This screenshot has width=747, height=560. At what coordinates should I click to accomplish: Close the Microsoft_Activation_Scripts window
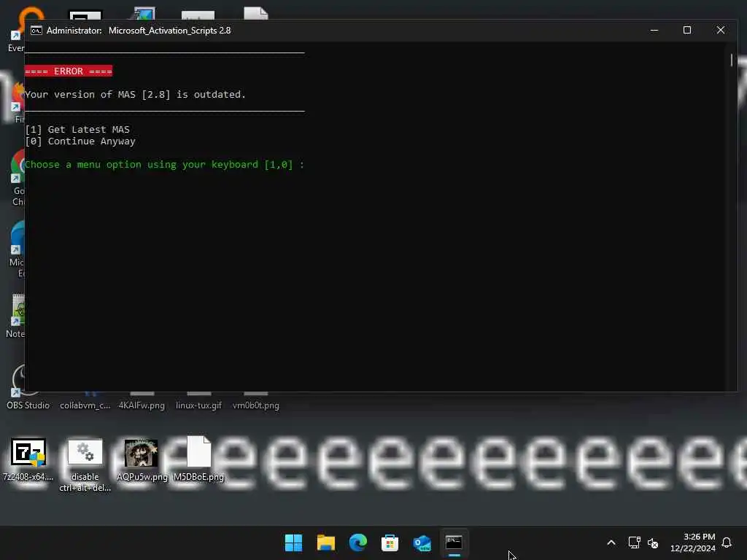tap(720, 30)
